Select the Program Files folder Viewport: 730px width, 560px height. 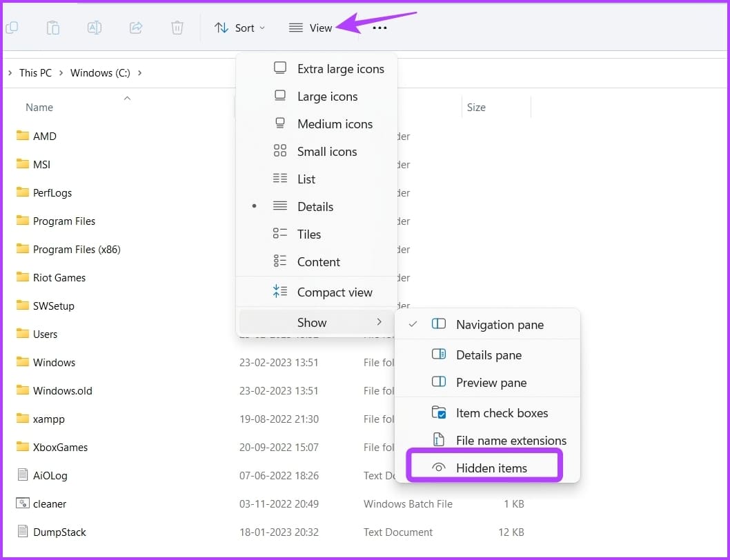point(55,221)
